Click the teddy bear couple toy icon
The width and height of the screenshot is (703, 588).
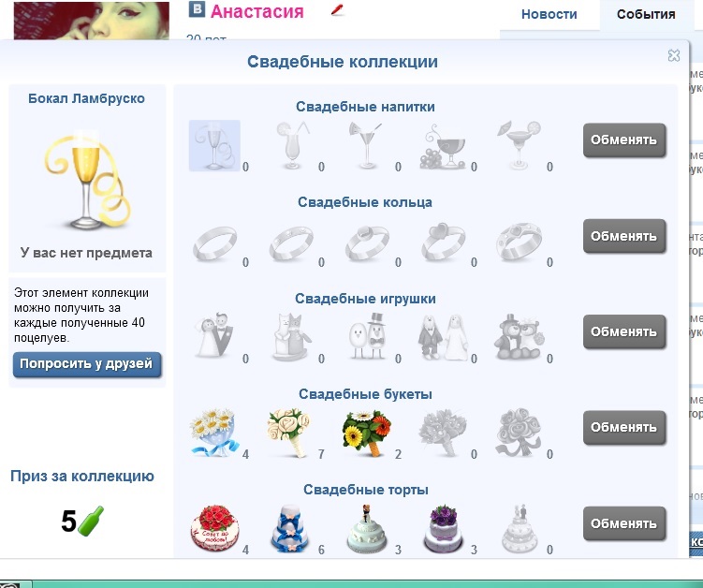tap(520, 337)
